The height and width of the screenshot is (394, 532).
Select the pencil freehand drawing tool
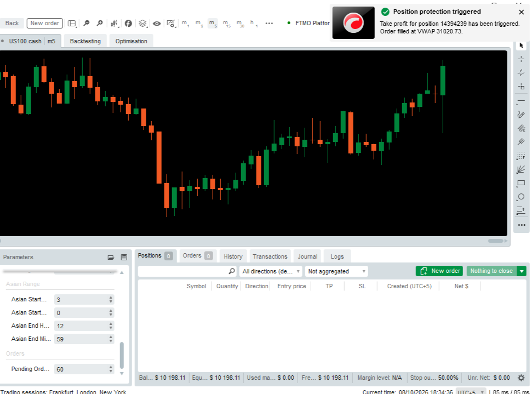(521, 115)
